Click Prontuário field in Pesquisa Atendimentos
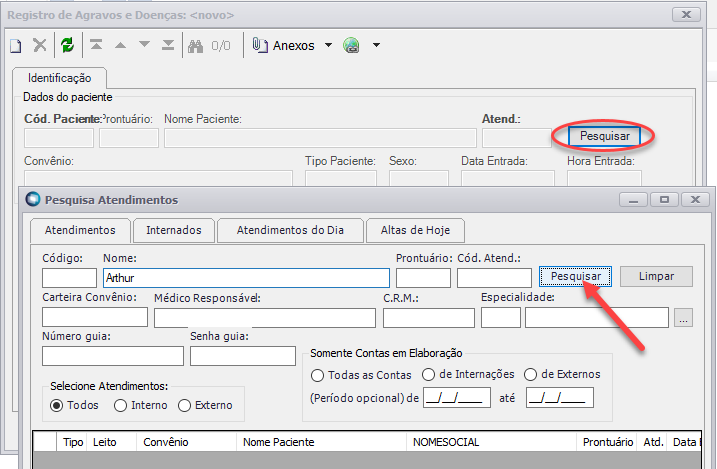The height and width of the screenshot is (469, 717). coord(423,278)
